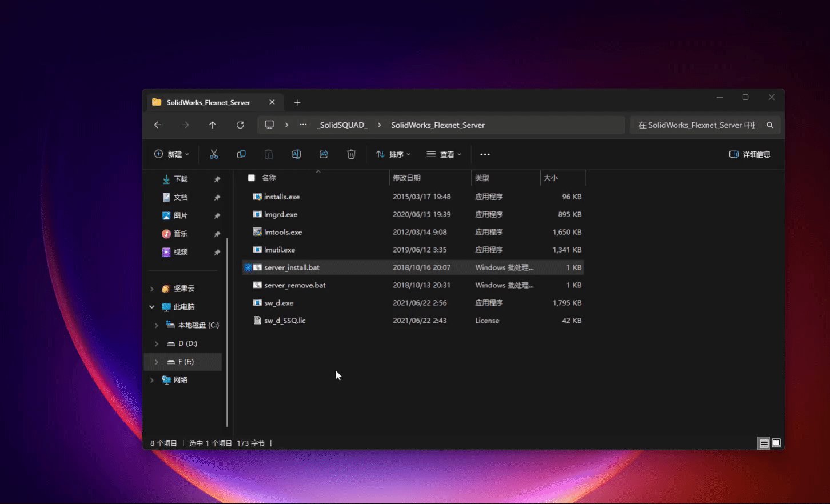
Task: Click the search magnifier icon
Action: [x=770, y=125]
